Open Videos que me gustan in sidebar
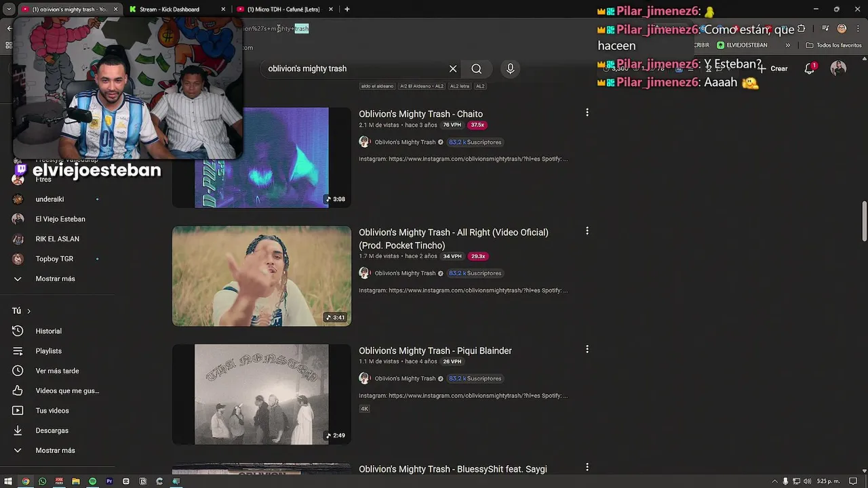This screenshot has height=488, width=868. (x=67, y=390)
